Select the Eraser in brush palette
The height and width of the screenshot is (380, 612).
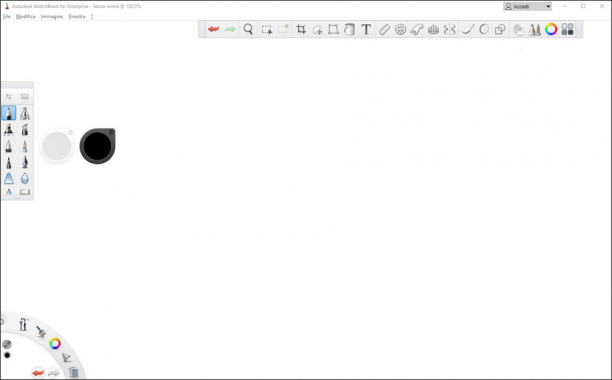(x=25, y=192)
